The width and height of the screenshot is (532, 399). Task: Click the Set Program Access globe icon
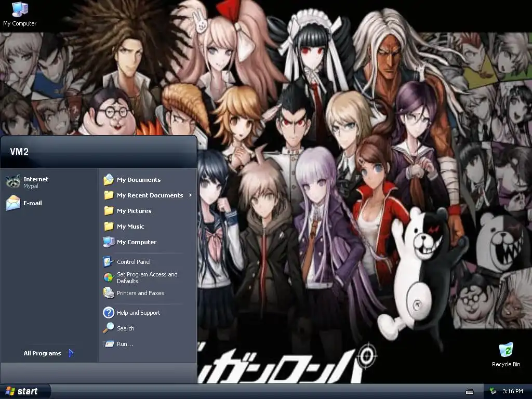[x=108, y=277]
